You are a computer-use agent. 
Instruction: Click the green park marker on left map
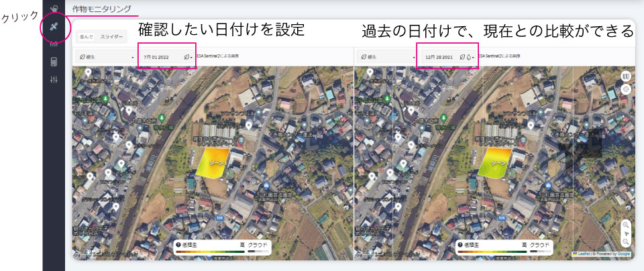click(x=106, y=99)
